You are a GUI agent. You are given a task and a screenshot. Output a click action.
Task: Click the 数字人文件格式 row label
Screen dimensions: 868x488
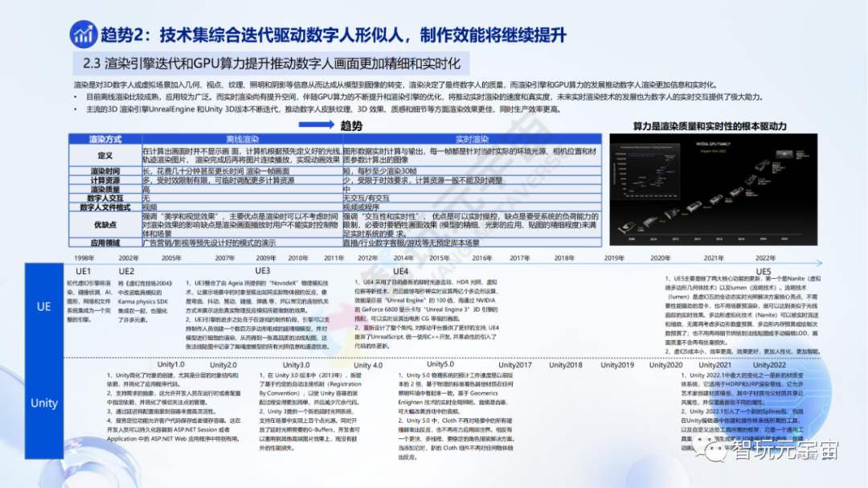point(105,207)
